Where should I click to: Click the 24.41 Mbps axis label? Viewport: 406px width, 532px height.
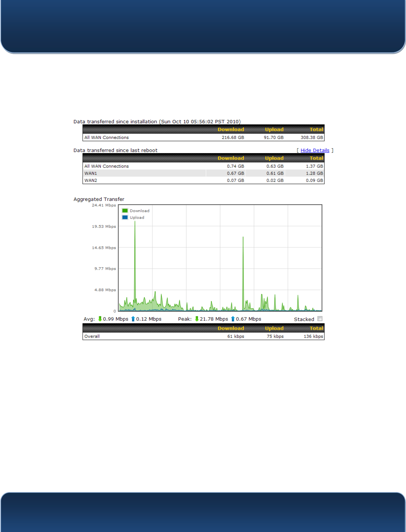coord(104,205)
